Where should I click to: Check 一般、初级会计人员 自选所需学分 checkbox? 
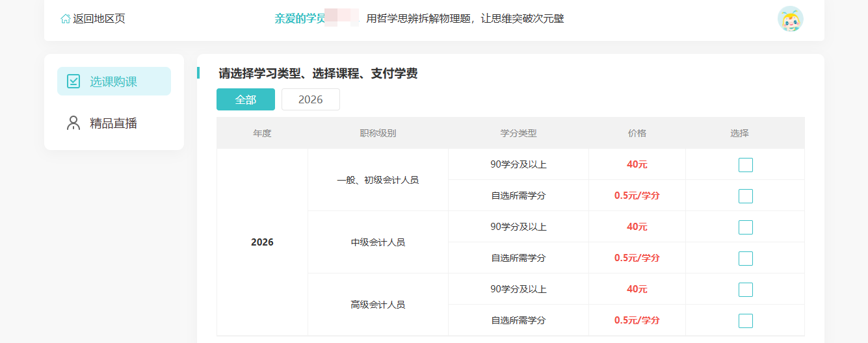746,196
